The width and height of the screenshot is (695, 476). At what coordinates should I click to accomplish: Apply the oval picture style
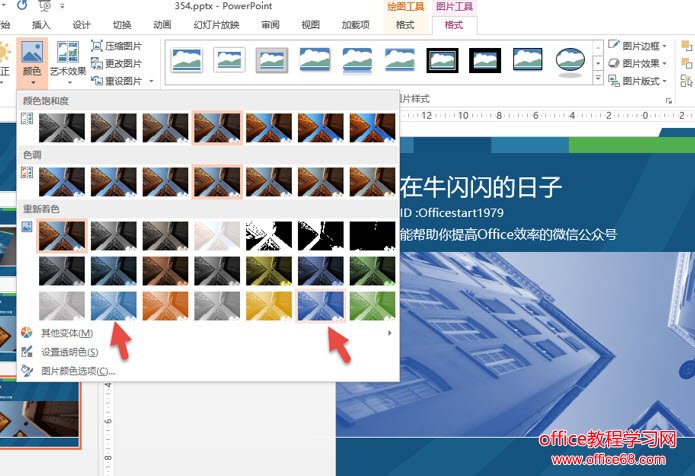[570, 61]
